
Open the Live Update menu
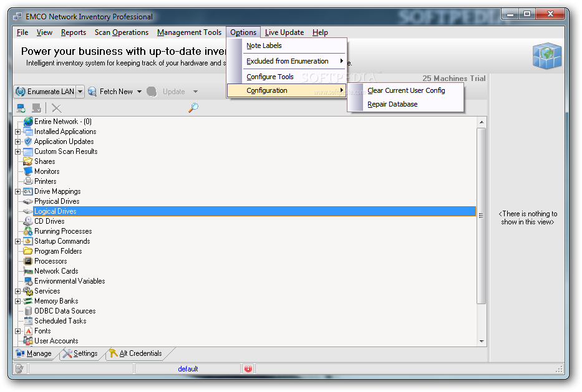(284, 32)
